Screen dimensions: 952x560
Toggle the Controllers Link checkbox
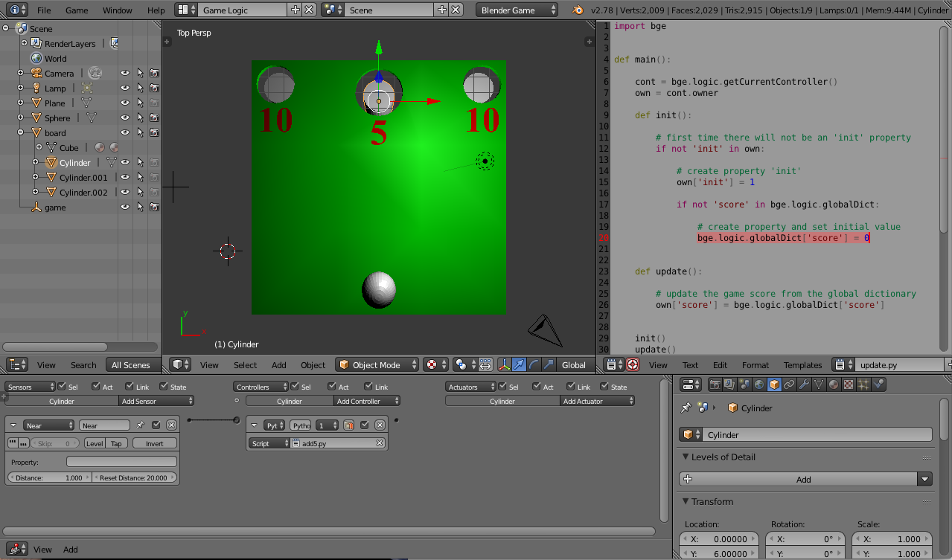pyautogui.click(x=367, y=387)
